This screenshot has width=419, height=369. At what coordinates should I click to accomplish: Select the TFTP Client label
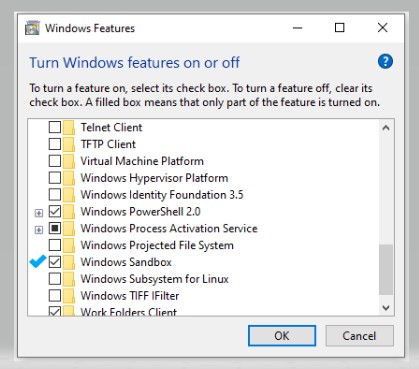108,144
